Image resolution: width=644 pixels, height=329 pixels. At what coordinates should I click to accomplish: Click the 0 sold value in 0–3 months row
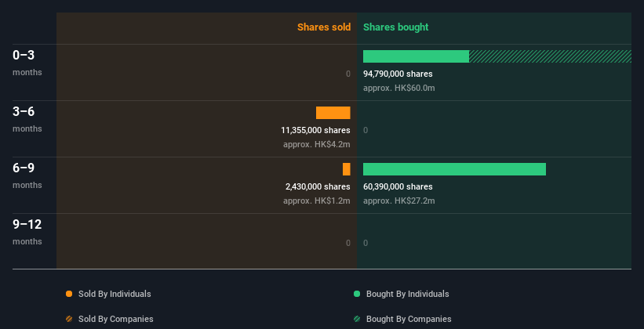tap(348, 74)
